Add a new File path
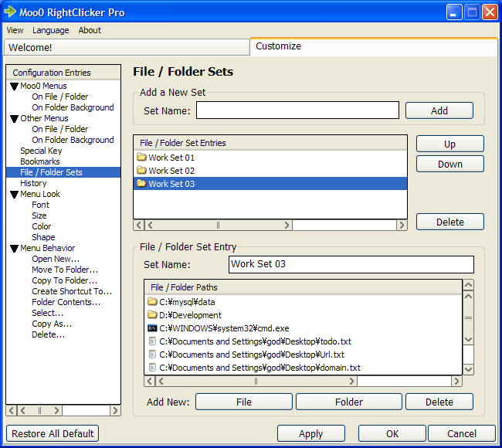The width and height of the screenshot is (502, 448). click(244, 402)
